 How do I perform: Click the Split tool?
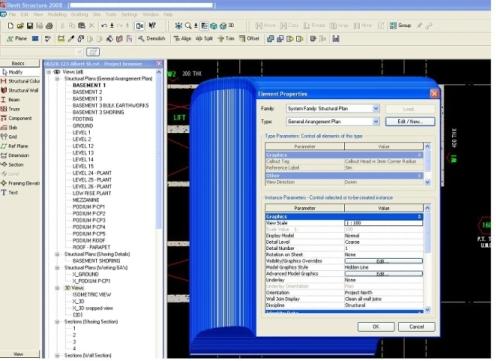(204, 39)
